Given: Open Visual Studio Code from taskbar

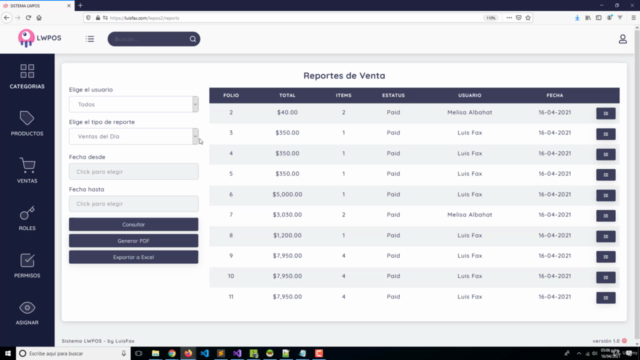Looking at the screenshot, I should click(204, 353).
